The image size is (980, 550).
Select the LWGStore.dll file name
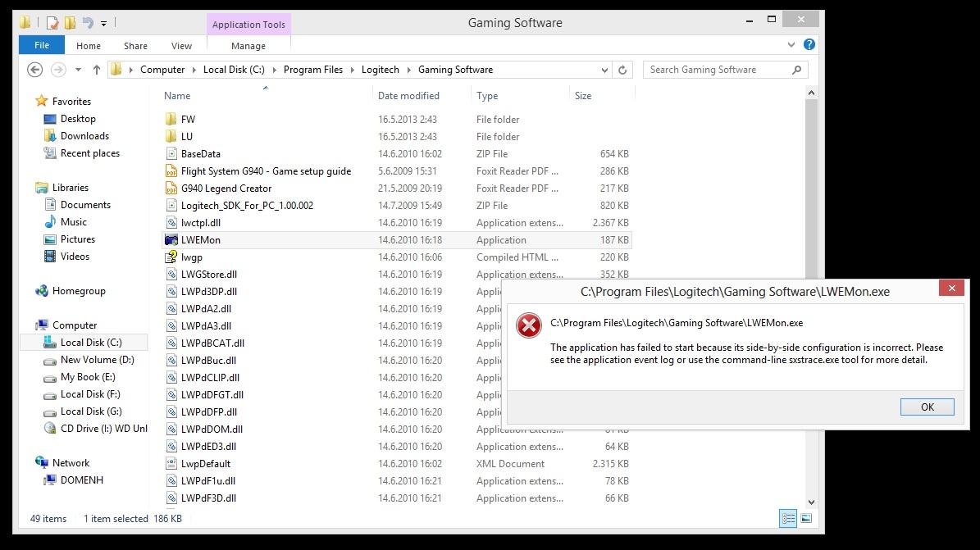[x=209, y=275]
